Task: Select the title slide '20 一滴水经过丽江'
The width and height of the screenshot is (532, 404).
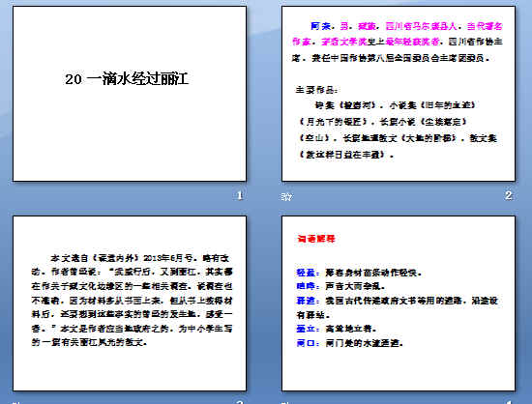Action: (130, 94)
